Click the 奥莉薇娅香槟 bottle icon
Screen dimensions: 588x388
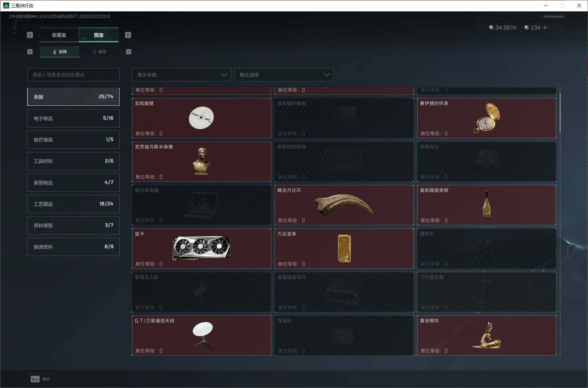pos(487,205)
